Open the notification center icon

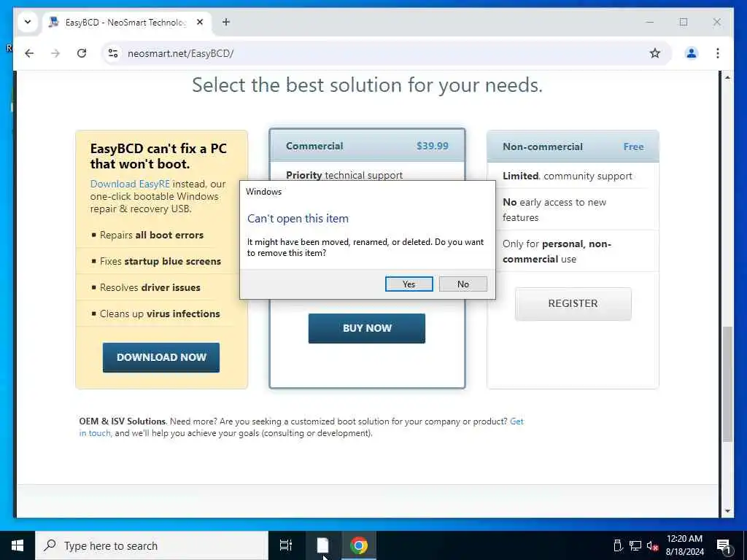[724, 545]
